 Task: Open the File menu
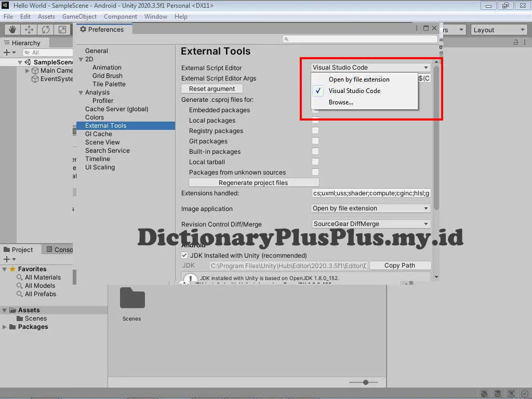click(x=8, y=17)
